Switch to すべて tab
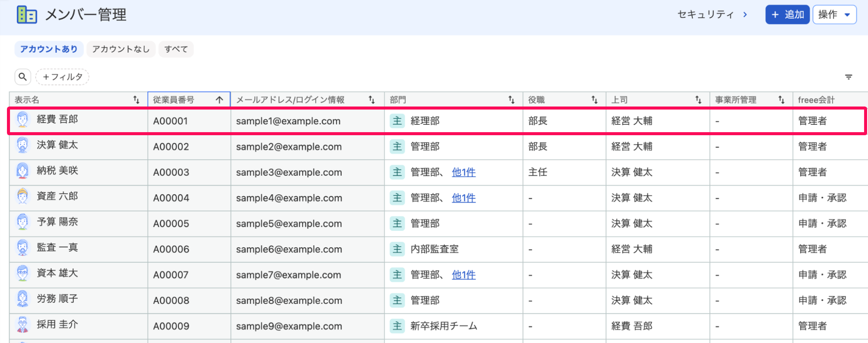This screenshot has width=868, height=343. [x=176, y=49]
